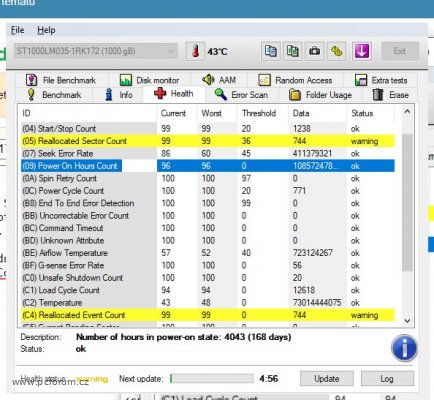Click the Next update progress bar
This screenshot has width=434, height=400.
tap(212, 379)
